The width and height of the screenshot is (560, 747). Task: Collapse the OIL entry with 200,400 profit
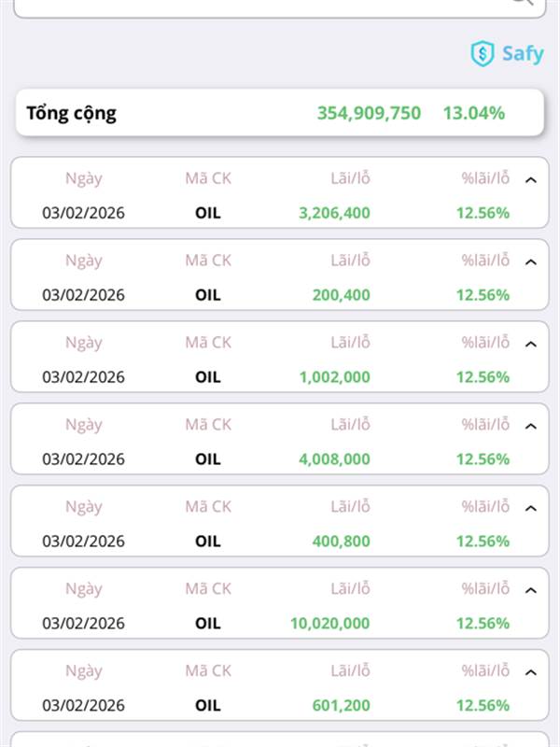pos(531,261)
